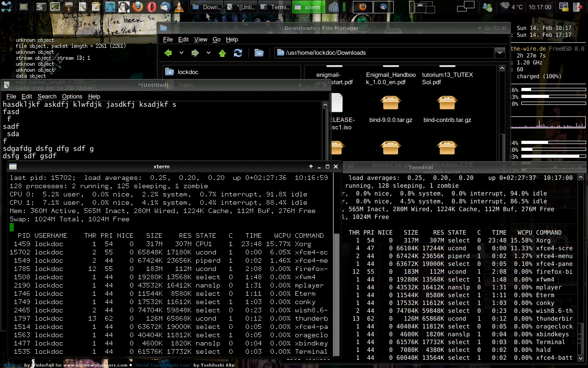
Task: Launch Firefox from the panel
Action: pyautogui.click(x=137, y=7)
